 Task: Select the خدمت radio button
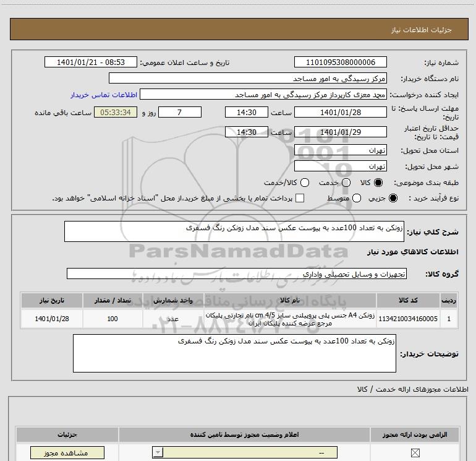(x=346, y=183)
